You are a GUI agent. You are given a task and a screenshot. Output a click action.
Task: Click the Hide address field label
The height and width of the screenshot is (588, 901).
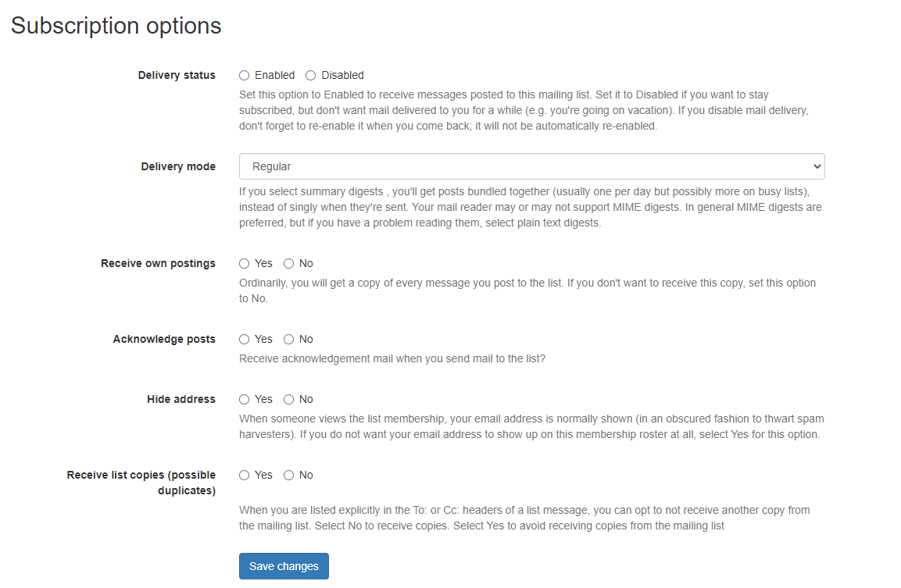click(x=181, y=400)
